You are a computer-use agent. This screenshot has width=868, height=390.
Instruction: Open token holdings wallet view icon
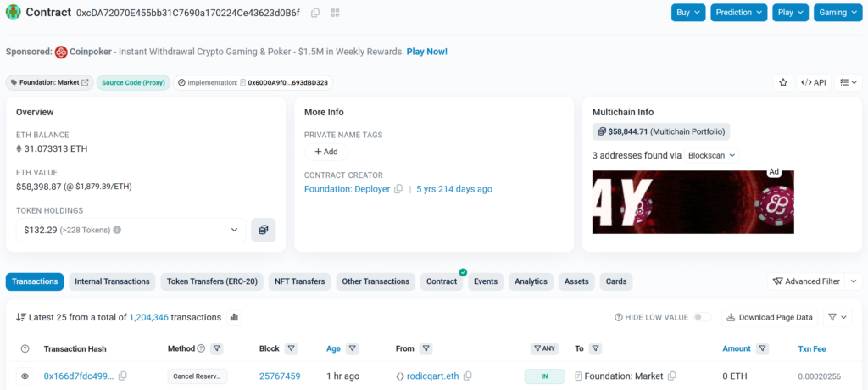click(x=264, y=230)
